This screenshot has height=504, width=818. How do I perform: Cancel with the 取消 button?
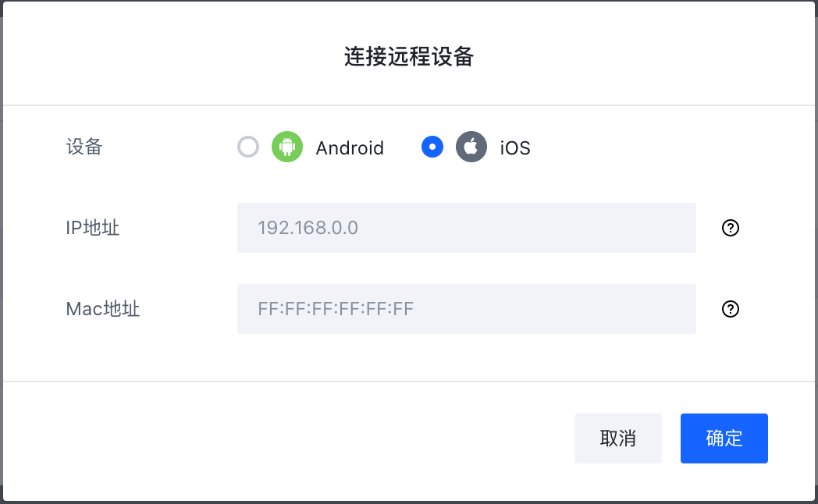point(618,438)
